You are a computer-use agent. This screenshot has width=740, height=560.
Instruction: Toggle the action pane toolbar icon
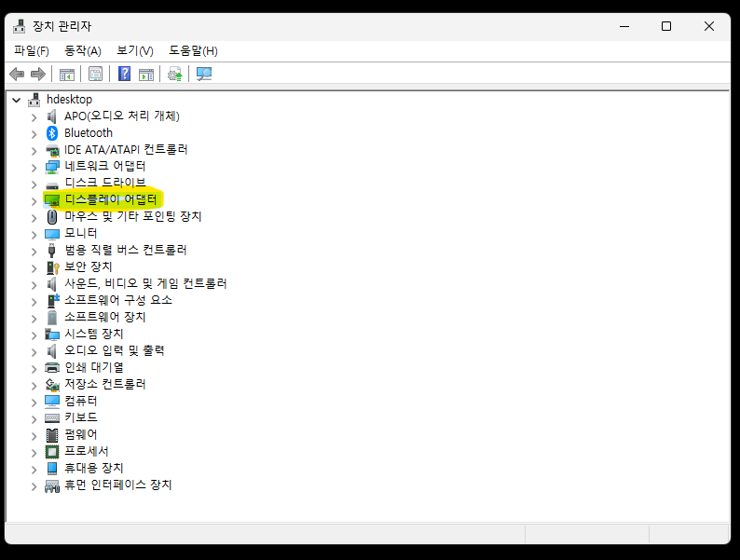146,74
